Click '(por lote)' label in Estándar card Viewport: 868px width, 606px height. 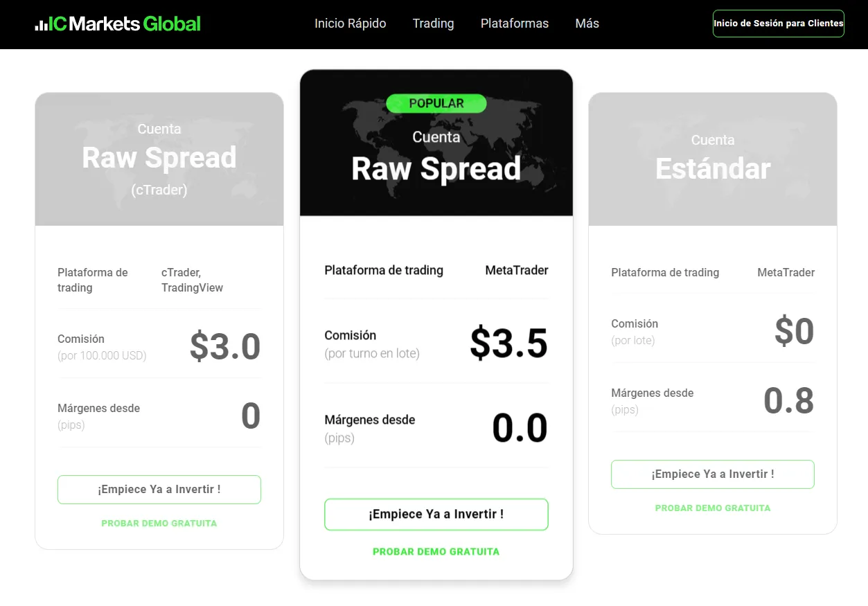click(633, 340)
